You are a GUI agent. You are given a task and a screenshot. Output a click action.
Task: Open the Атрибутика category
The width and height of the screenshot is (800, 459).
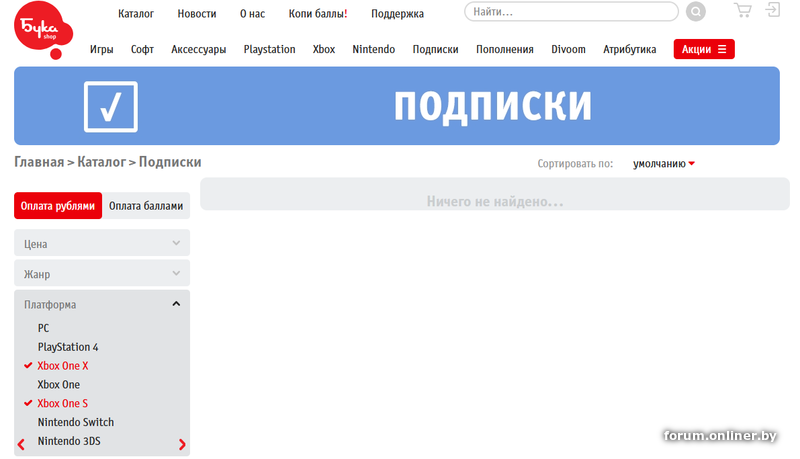click(630, 49)
